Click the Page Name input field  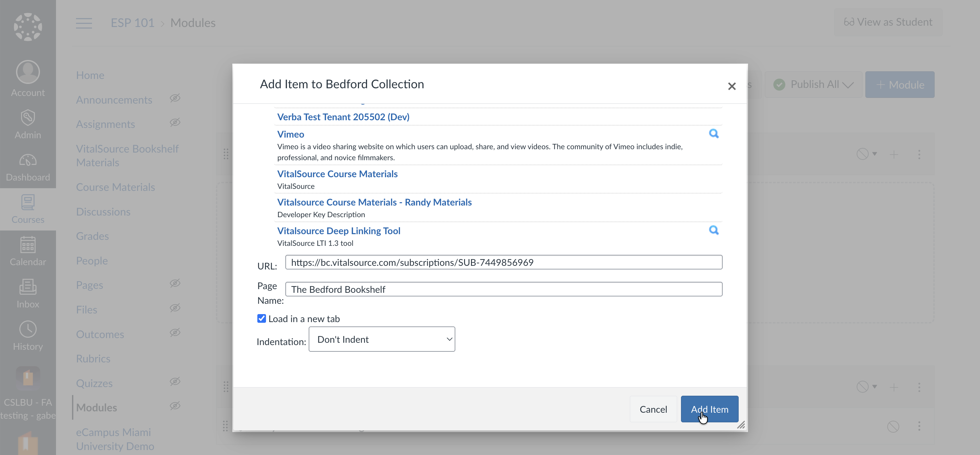[504, 289]
